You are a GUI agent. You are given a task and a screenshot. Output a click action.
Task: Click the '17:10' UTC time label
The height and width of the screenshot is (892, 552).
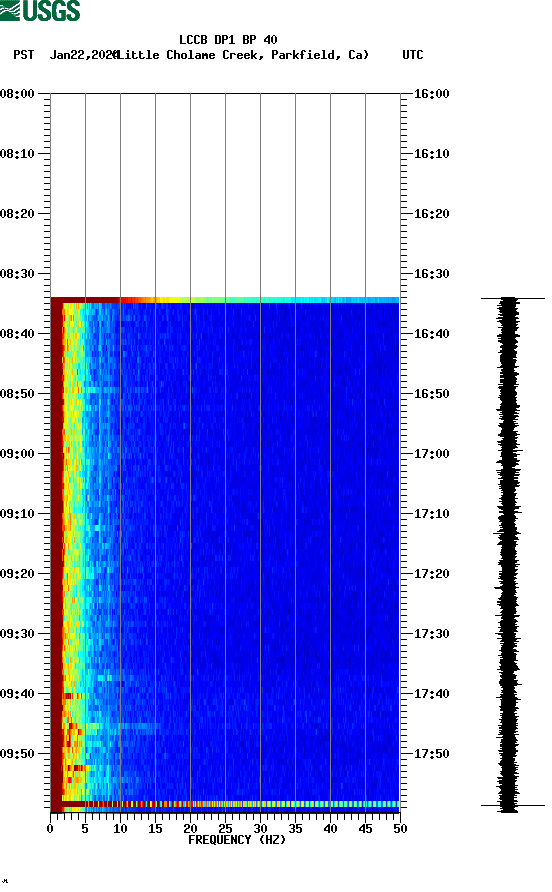point(431,514)
